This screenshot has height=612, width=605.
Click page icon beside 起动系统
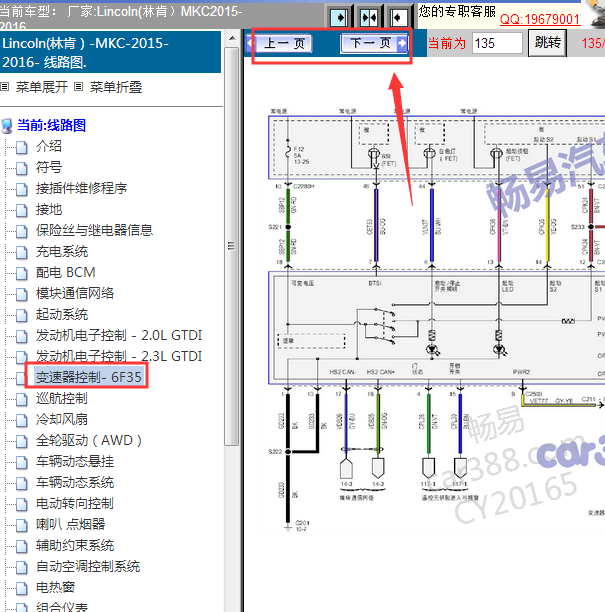pyautogui.click(x=22, y=316)
